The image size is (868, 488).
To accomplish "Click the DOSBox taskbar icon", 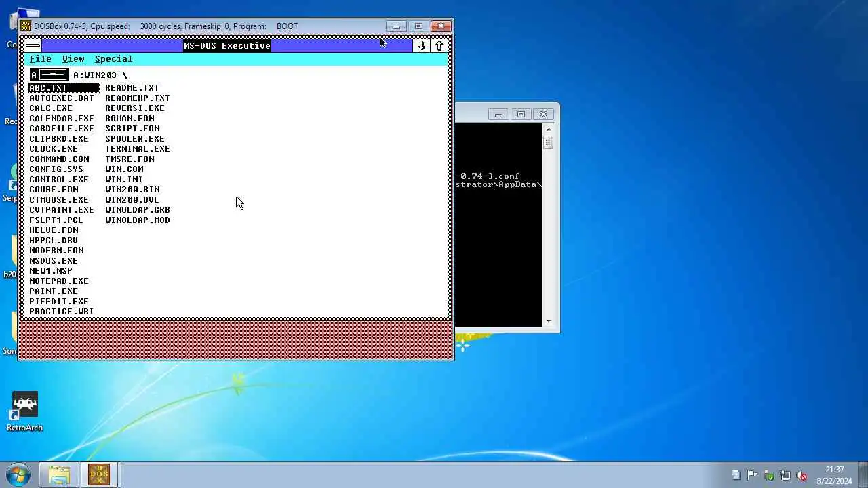I will tap(100, 475).
